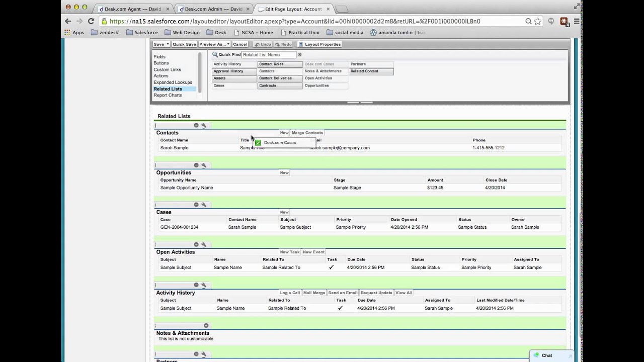Select Content Deliveries palette item

(x=280, y=78)
